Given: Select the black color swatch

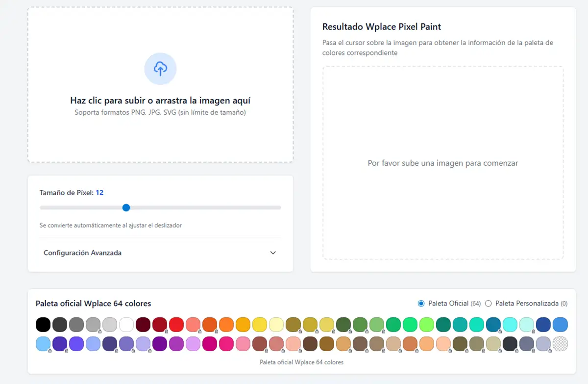Looking at the screenshot, I should (43, 325).
